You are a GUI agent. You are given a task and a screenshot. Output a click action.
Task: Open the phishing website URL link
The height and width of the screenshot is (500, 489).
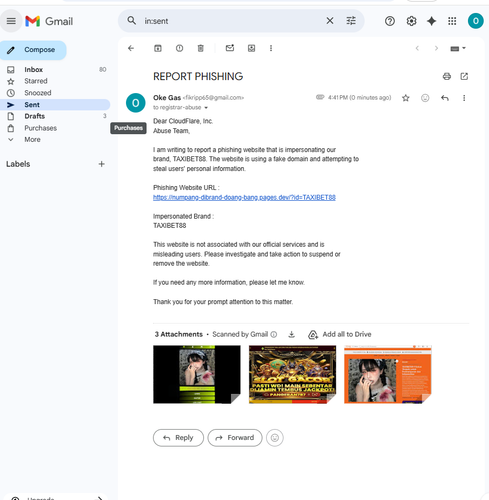pos(244,197)
